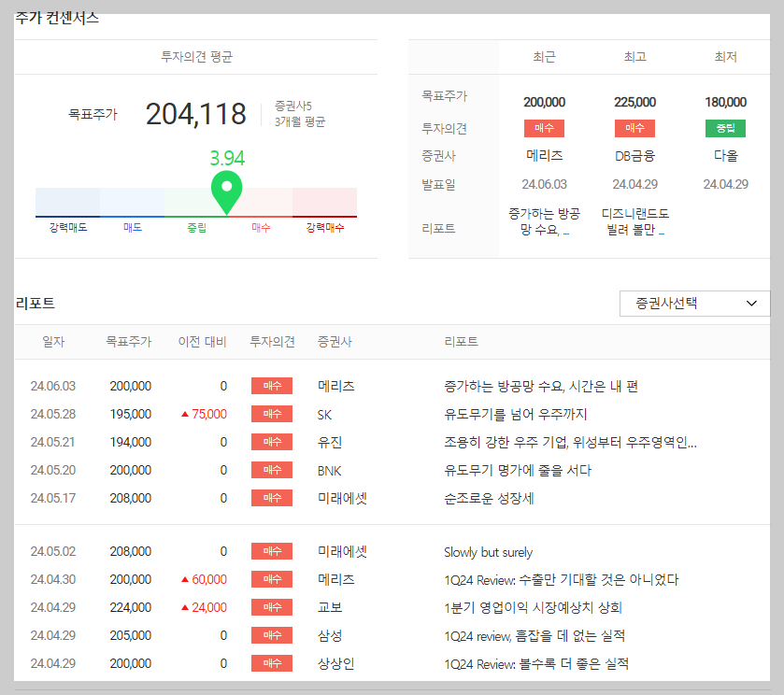Open highest-target report 디즈니랜드도 빌려 볼만
Image resolution: width=784 pixels, height=695 pixels.
click(635, 221)
